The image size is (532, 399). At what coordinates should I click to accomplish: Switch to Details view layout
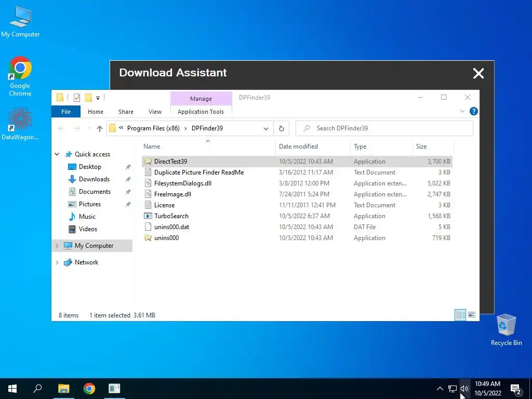pyautogui.click(x=460, y=315)
